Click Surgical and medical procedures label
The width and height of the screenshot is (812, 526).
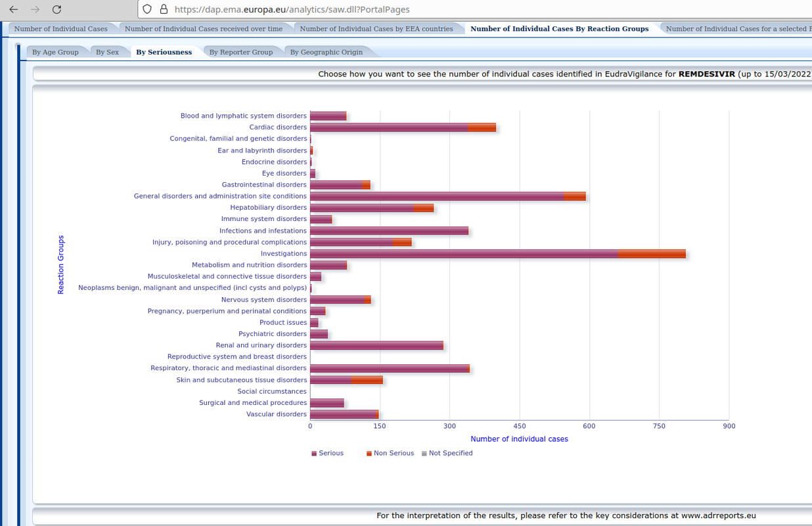[253, 402]
